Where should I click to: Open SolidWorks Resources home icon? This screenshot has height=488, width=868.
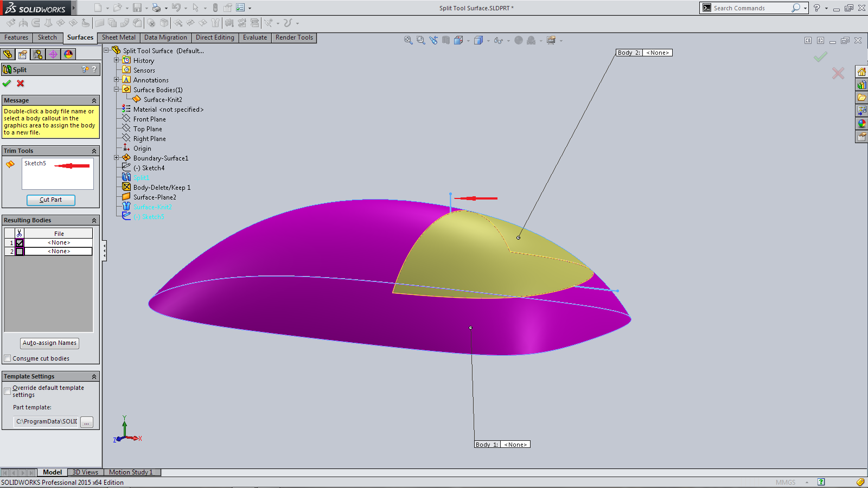(x=861, y=72)
